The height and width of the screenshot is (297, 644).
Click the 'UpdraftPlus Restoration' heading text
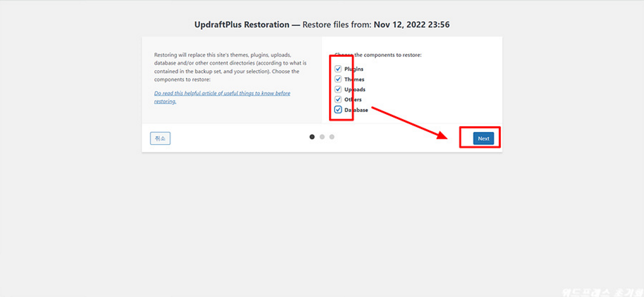(242, 25)
